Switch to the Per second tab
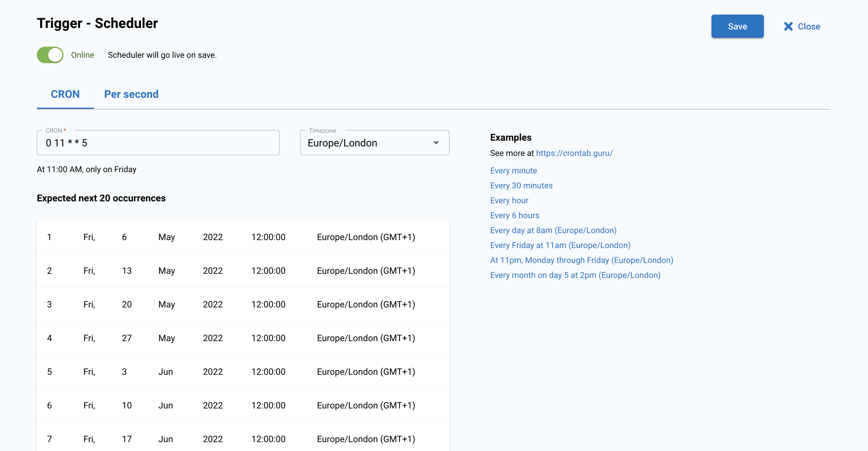Image resolution: width=868 pixels, height=451 pixels. pyautogui.click(x=131, y=94)
